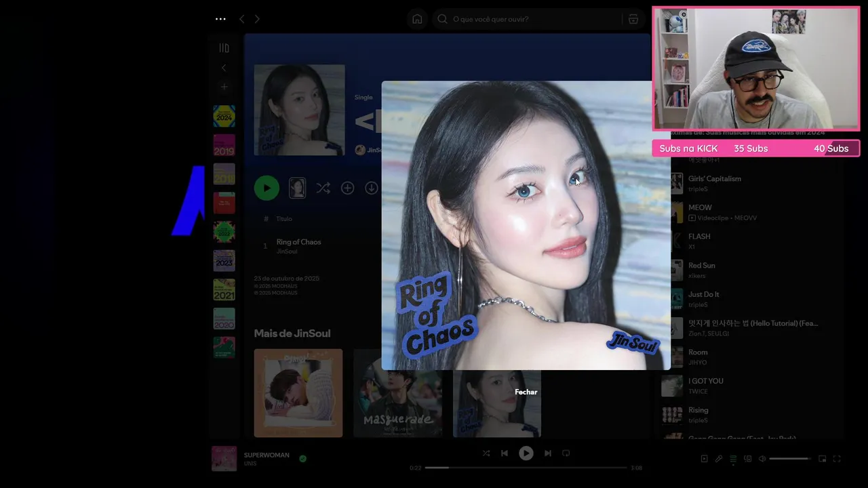Enter full screen mode icon

(x=837, y=459)
